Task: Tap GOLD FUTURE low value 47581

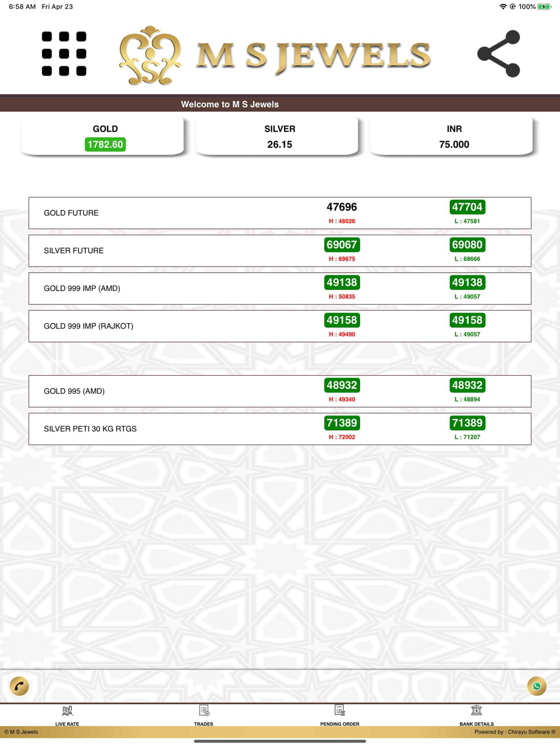Action: [467, 221]
